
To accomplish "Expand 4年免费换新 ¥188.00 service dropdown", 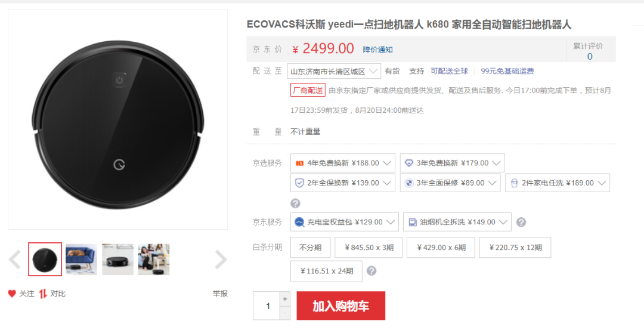I will [342, 163].
